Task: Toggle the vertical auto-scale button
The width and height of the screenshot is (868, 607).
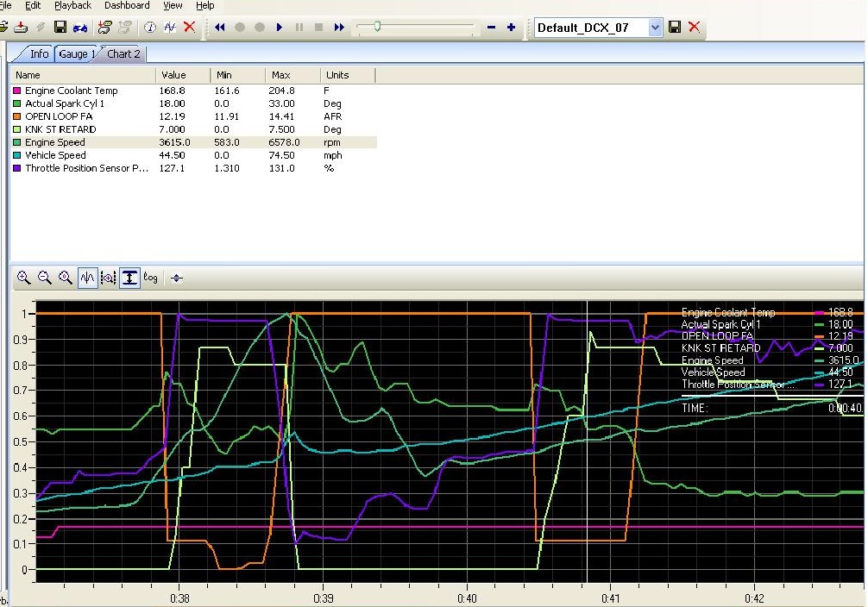Action: [x=129, y=278]
